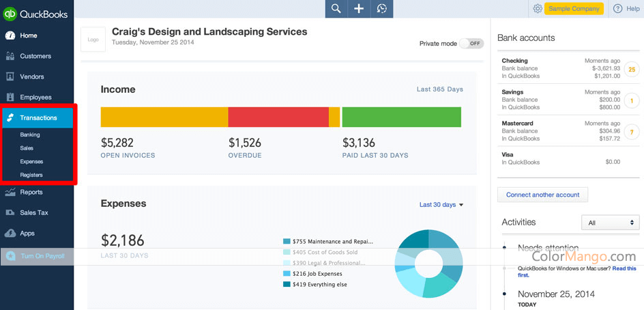The image size is (644, 310).
Task: Click the plus Create icon
Action: (359, 9)
